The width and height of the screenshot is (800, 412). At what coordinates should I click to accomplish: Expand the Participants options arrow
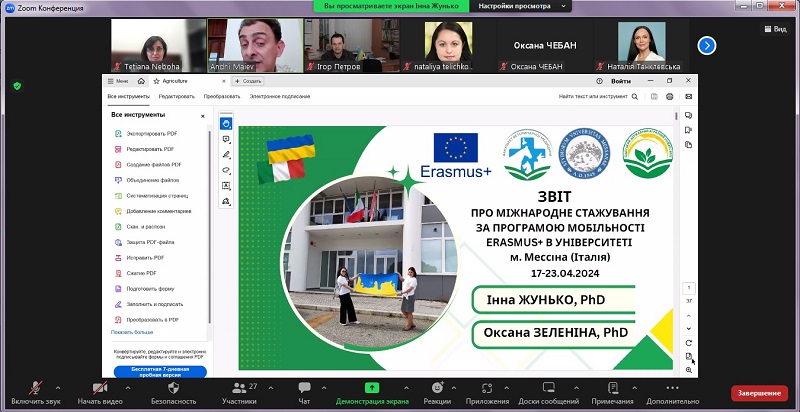tap(267, 386)
